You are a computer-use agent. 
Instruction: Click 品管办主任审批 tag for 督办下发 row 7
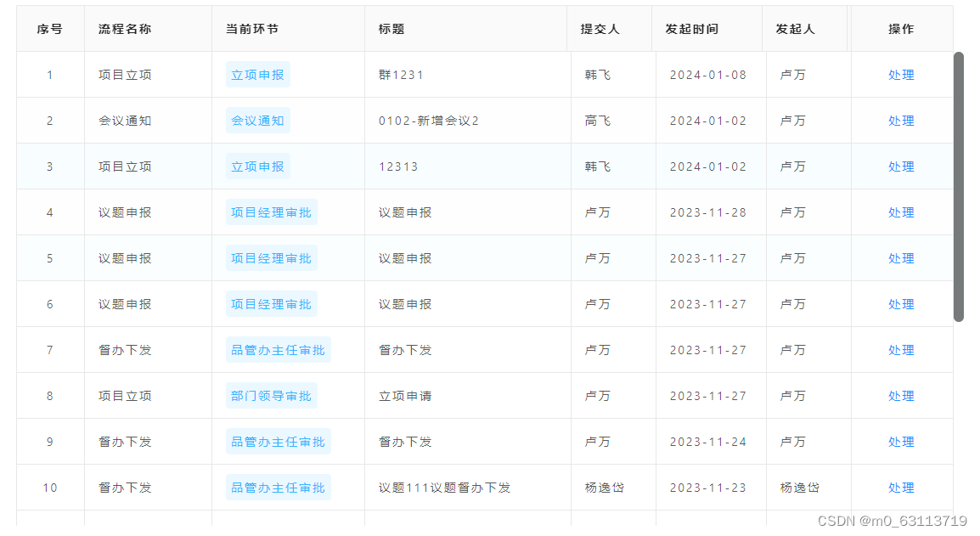[278, 350]
